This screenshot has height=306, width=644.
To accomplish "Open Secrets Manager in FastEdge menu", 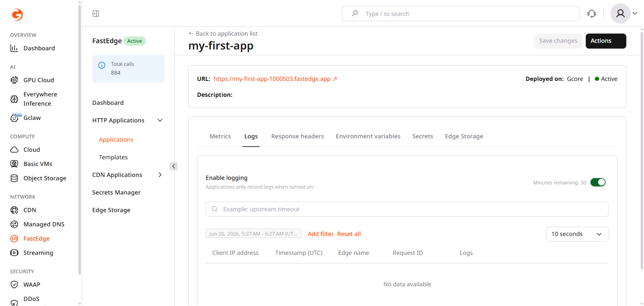I will pos(117,192).
